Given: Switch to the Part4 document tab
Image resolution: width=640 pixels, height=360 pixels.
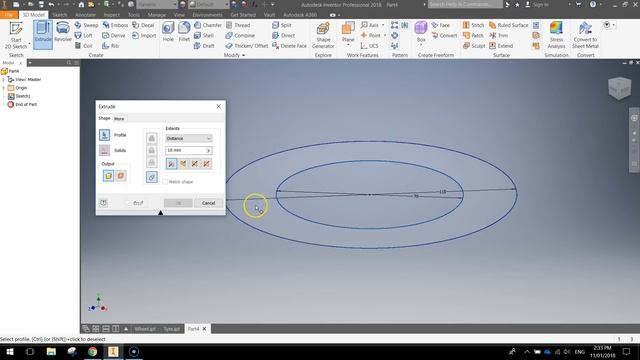Looking at the screenshot, I should [197, 329].
